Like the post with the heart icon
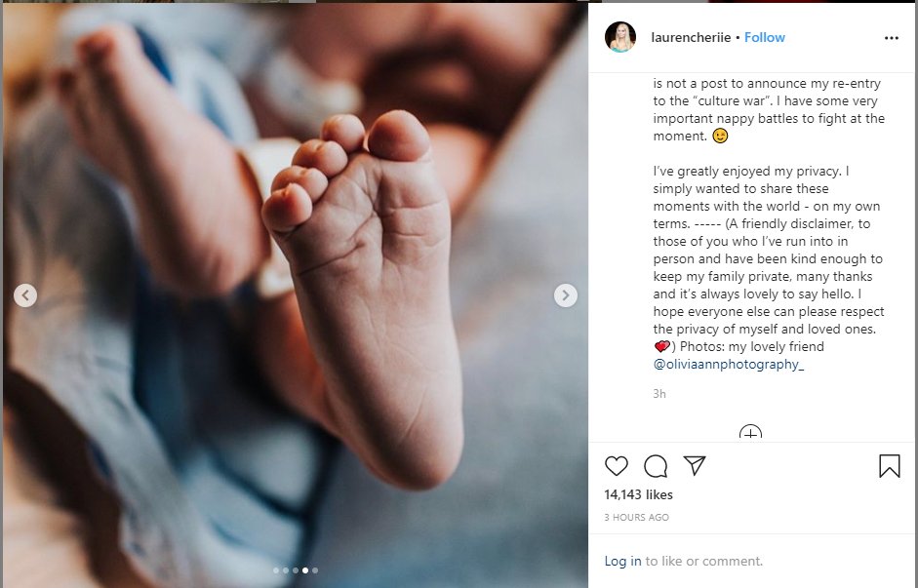The width and height of the screenshot is (918, 588). 617,466
